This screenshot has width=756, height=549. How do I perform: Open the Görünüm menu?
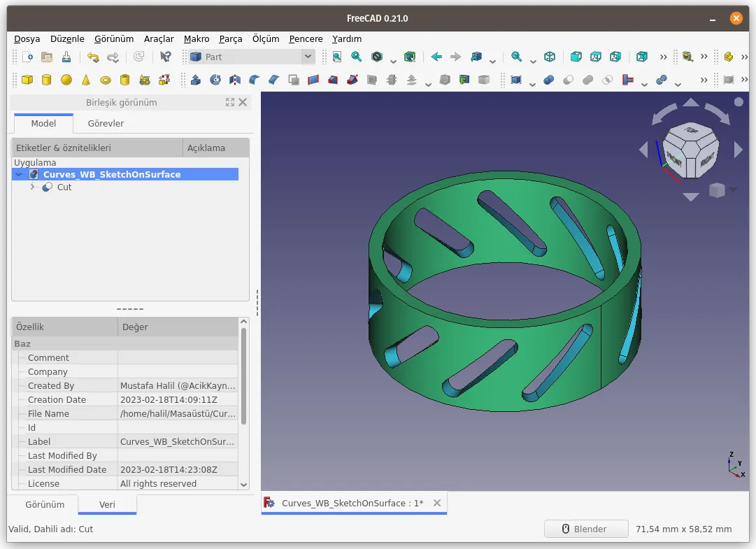(x=114, y=38)
